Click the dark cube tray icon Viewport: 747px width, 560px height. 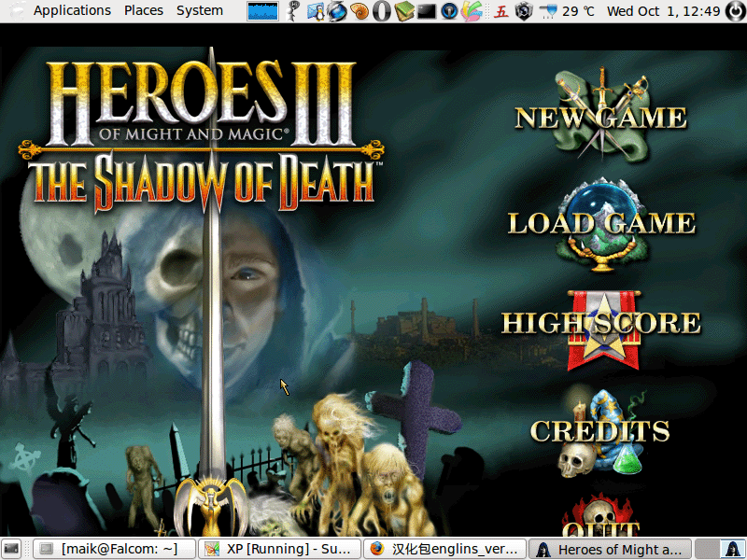tap(524, 11)
